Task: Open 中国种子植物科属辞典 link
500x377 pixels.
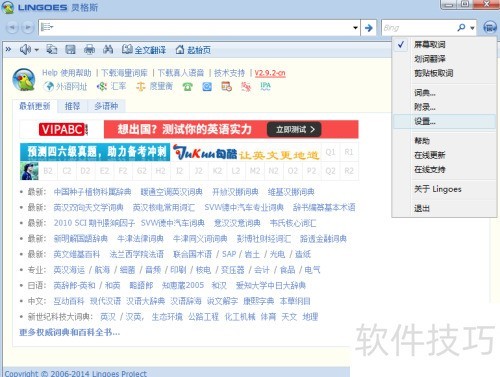Action: (92, 192)
